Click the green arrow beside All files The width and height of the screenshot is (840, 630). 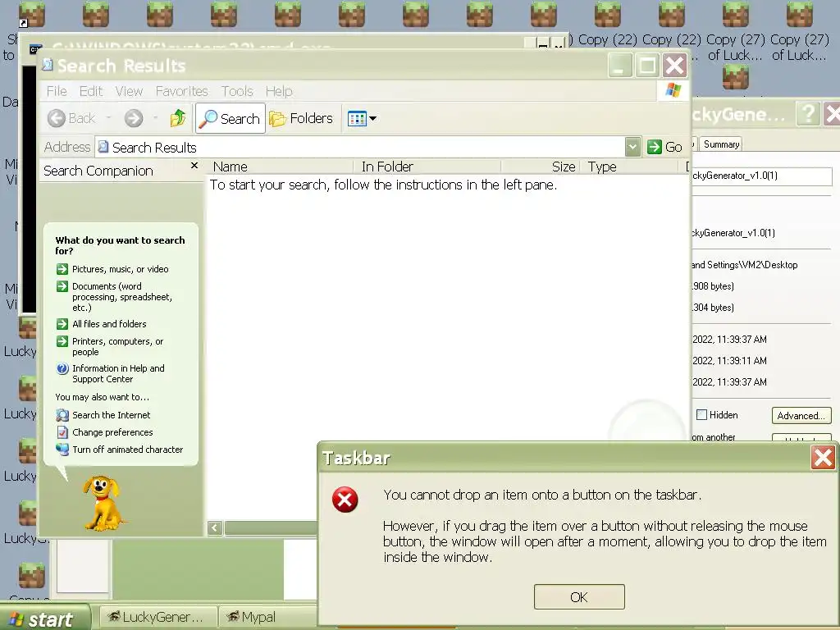[x=62, y=323]
